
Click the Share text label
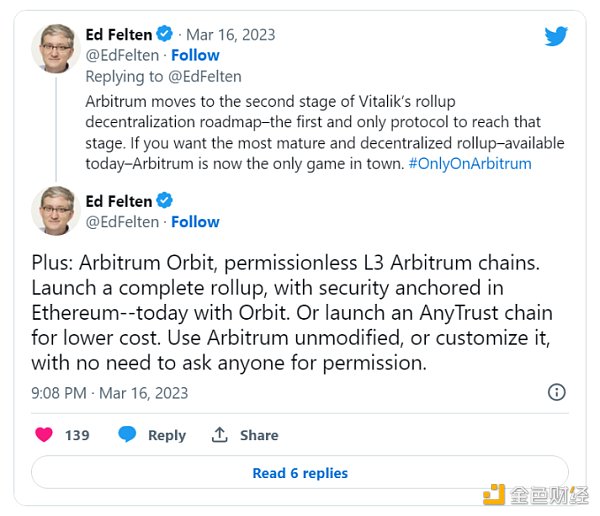pyautogui.click(x=259, y=435)
